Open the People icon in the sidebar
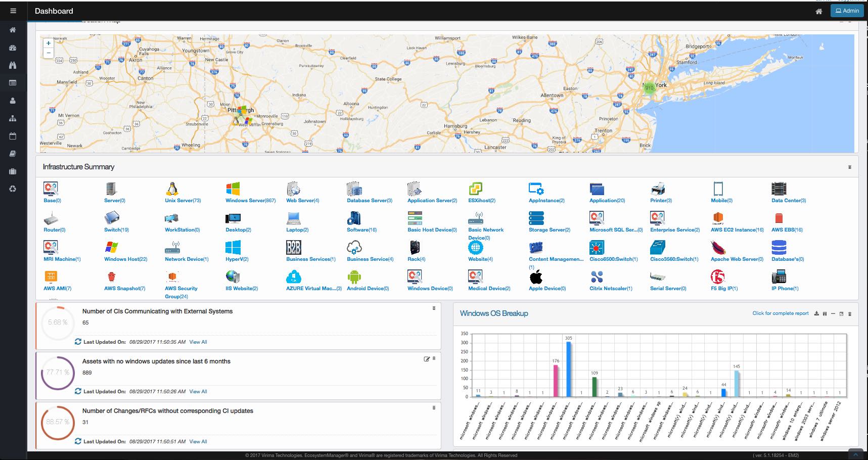 point(13,101)
